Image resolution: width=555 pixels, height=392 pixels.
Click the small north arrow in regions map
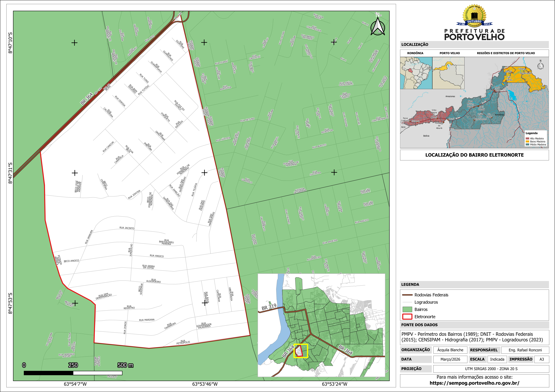tap(540, 66)
